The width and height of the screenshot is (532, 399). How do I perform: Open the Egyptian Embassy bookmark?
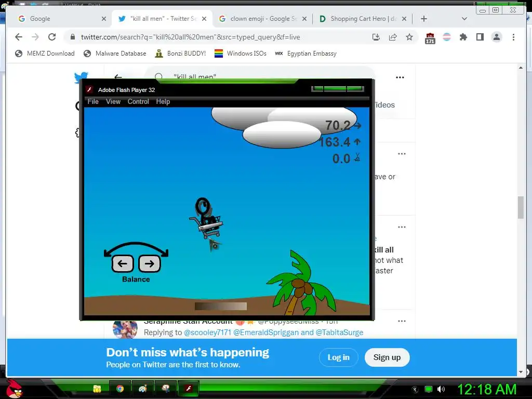click(x=305, y=54)
